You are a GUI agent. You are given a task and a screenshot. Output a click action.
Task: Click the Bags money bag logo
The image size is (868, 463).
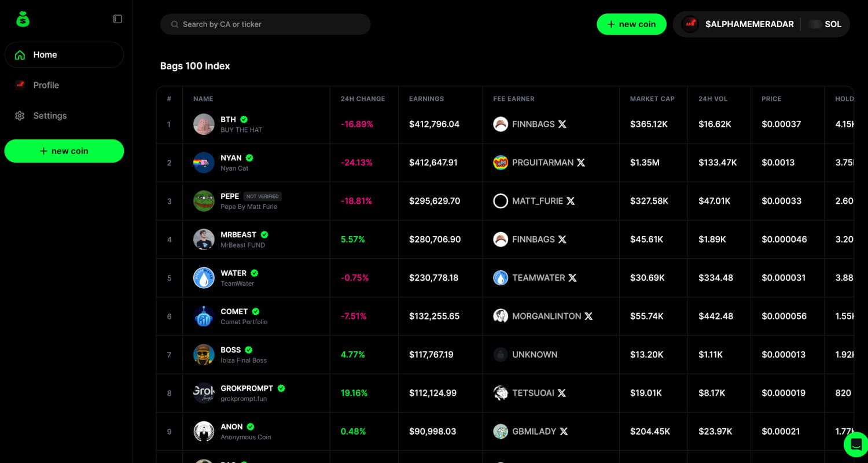click(x=22, y=18)
